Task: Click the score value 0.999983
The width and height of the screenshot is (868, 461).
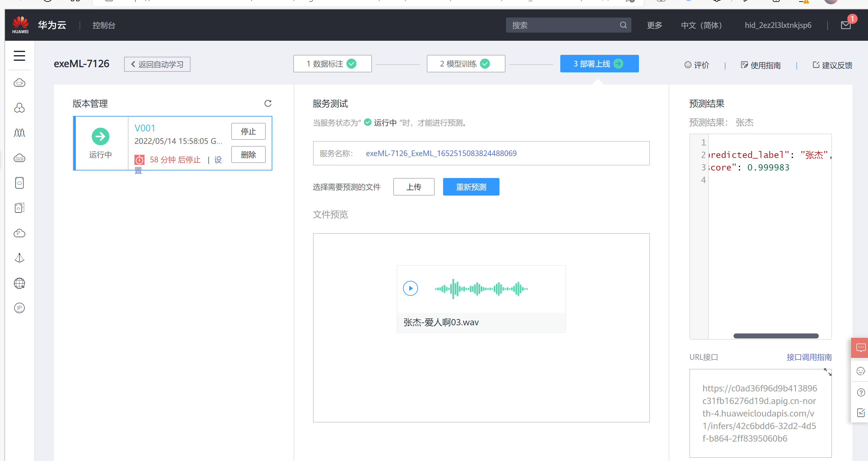Action: click(768, 167)
